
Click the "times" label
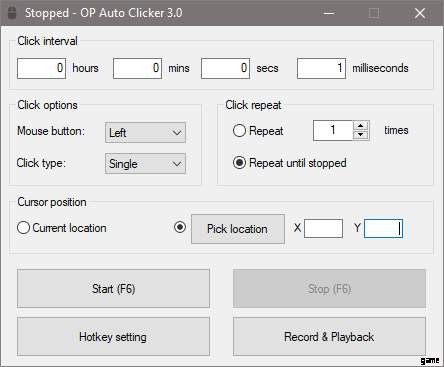[x=396, y=130]
